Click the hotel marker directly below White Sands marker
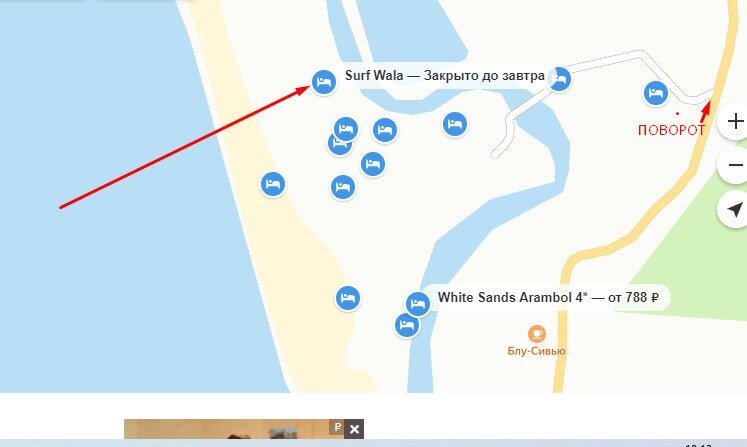Image resolution: width=747 pixels, height=447 pixels. pyautogui.click(x=407, y=325)
